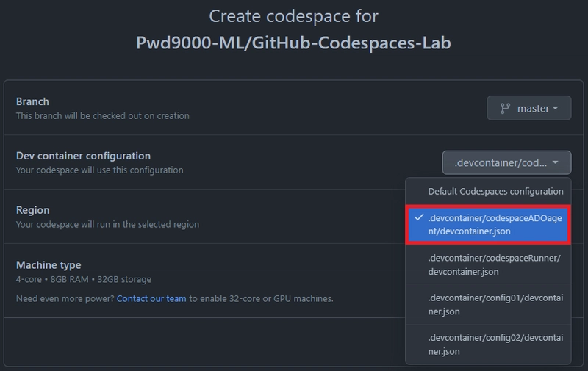Open the Contact our team link
The image size is (588, 371).
tap(153, 298)
